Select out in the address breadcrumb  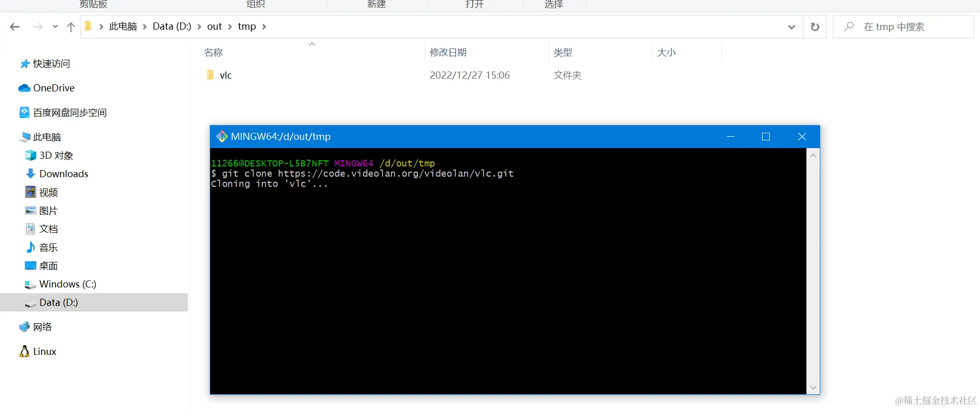[214, 27]
